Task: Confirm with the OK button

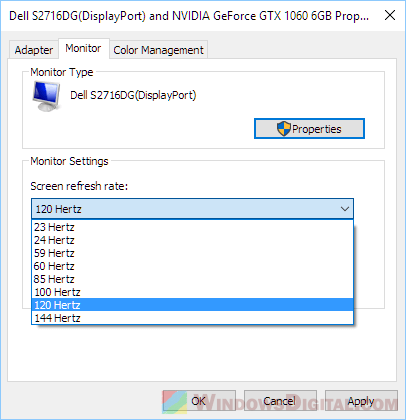Action: [x=199, y=401]
